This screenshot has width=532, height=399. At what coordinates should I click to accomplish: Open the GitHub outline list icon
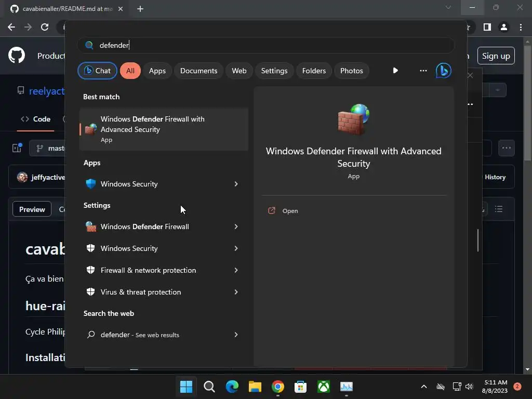click(498, 209)
